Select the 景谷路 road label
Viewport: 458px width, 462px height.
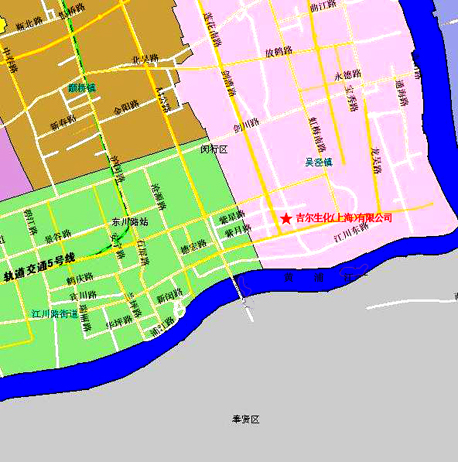(x=58, y=236)
